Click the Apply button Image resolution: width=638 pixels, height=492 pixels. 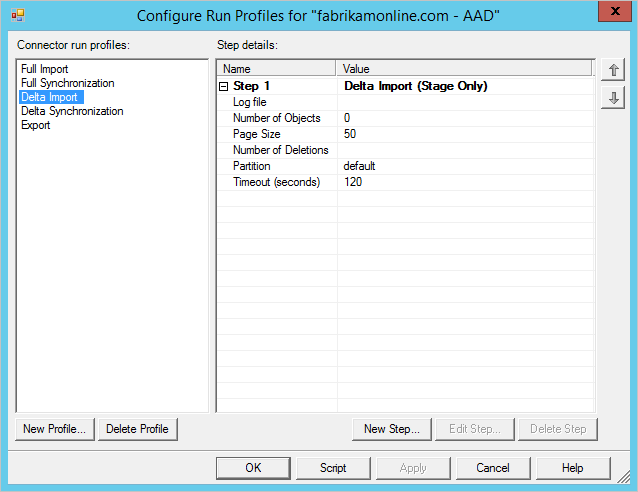(413, 468)
